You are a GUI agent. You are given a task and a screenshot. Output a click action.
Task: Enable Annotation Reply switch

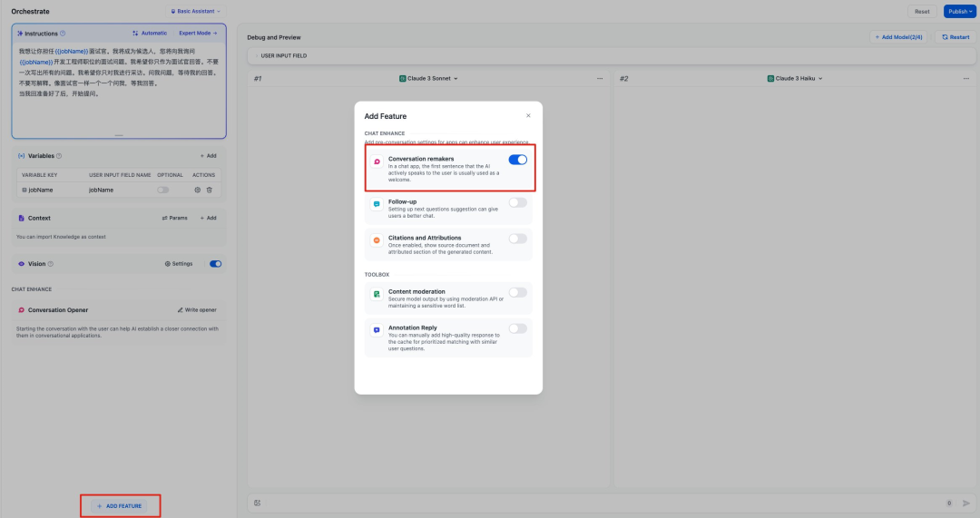517,328
